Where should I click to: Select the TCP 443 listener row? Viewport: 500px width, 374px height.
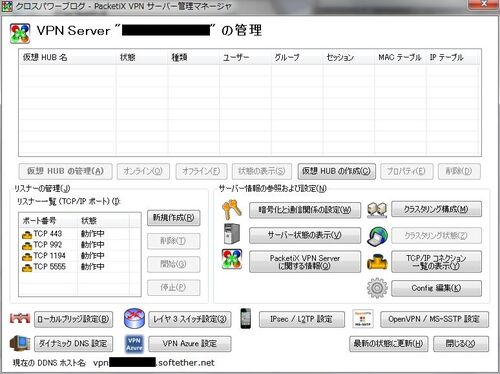(x=80, y=234)
